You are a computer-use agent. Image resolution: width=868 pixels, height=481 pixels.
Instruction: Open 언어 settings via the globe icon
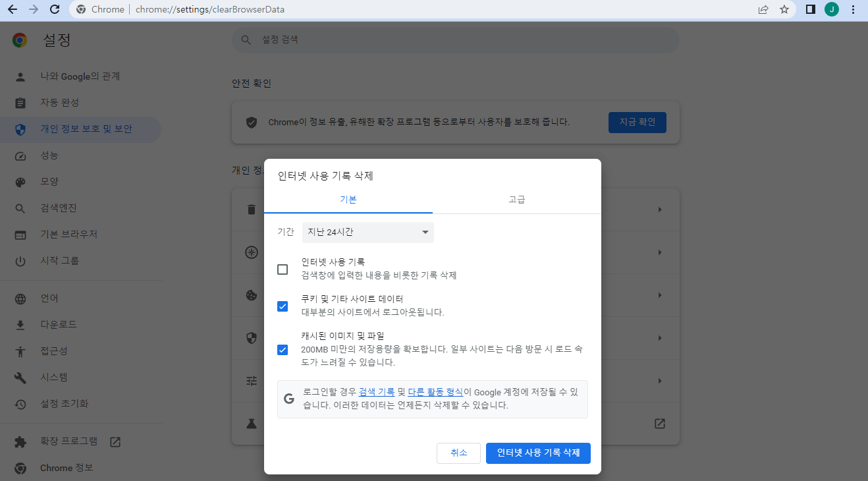pyautogui.click(x=20, y=298)
